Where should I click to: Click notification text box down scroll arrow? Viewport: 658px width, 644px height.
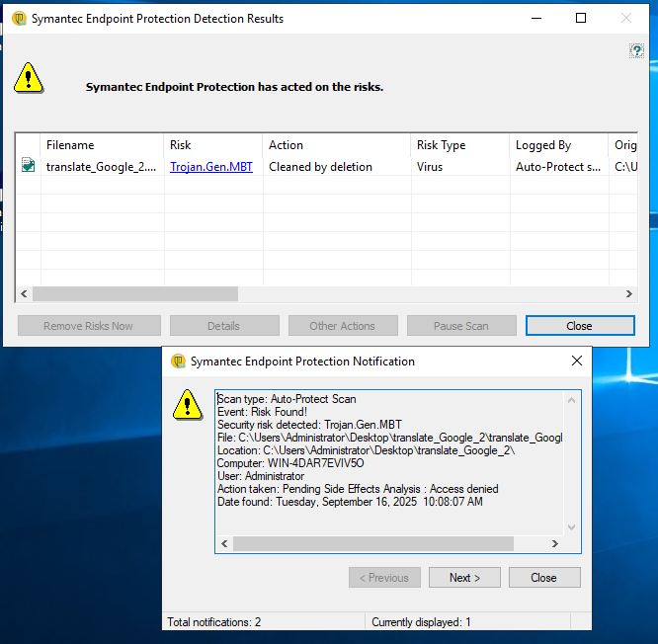click(x=571, y=526)
